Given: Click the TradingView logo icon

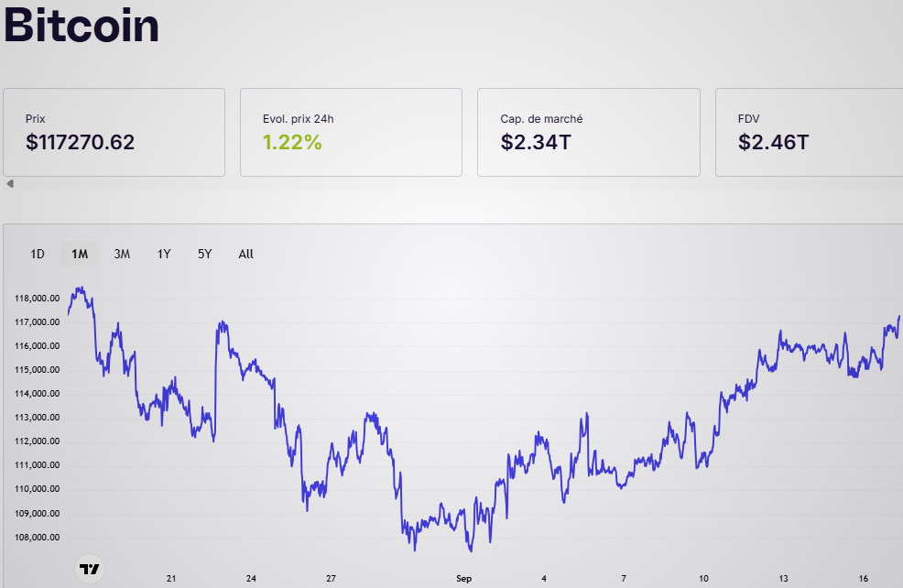Looking at the screenshot, I should point(89,569).
